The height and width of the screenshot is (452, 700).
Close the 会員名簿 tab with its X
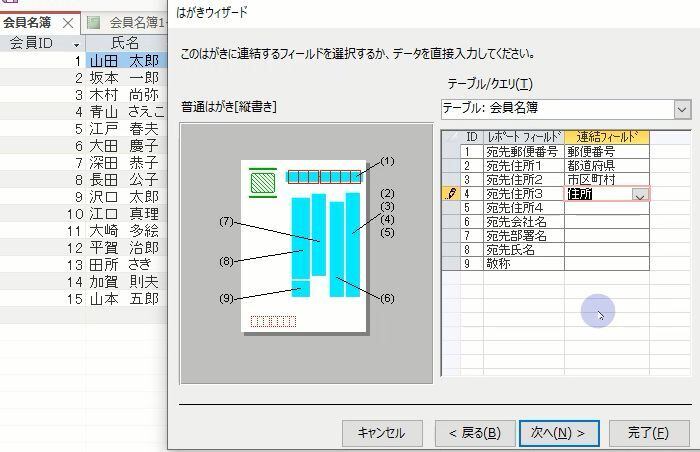(x=68, y=23)
